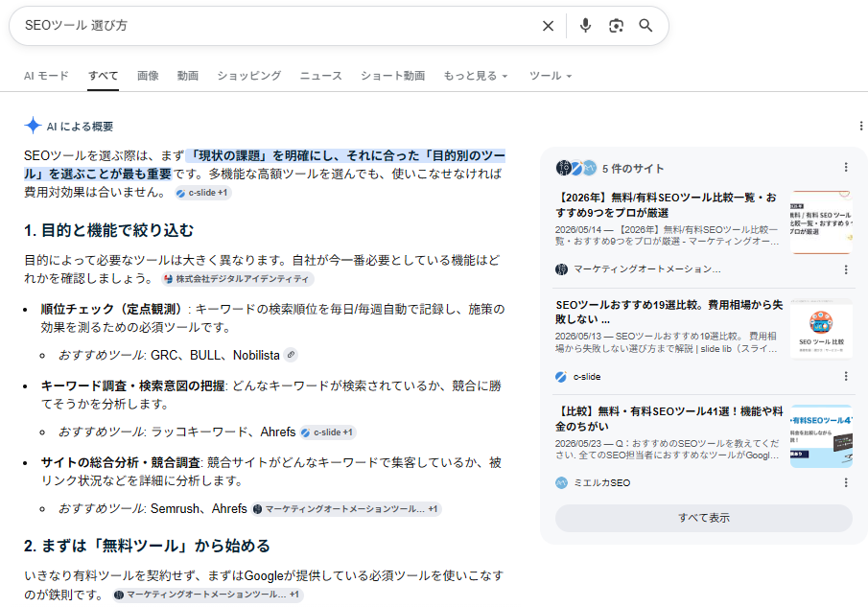
Task: Click the thumbnail of the 【2026年】 SEOツール比較 result
Action: point(821,222)
